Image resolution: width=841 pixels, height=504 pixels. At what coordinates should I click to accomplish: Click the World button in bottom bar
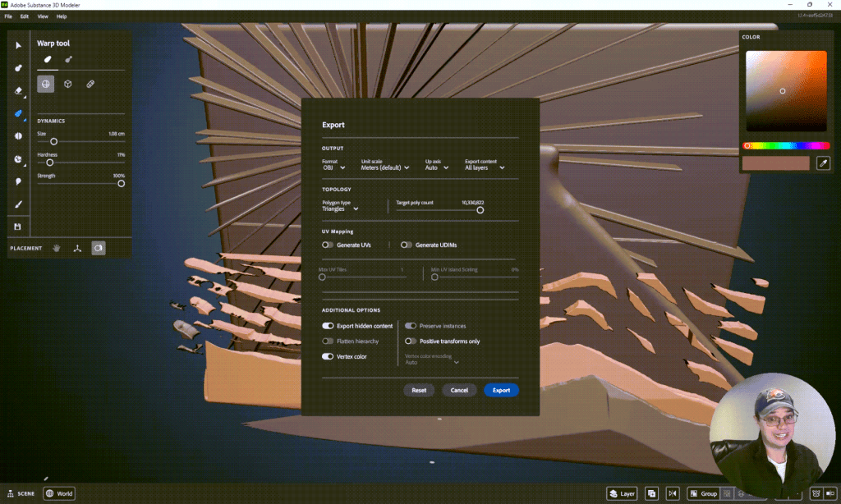point(59,493)
